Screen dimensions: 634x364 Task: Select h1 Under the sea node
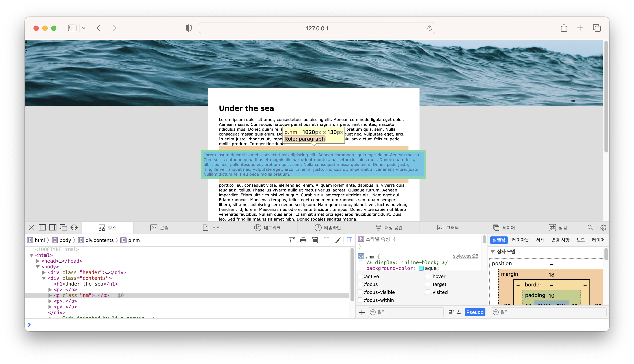click(x=86, y=284)
